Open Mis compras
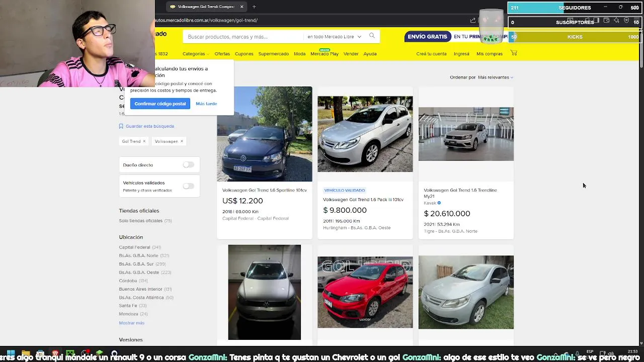Viewport: 644px width, 362px height. (490, 54)
